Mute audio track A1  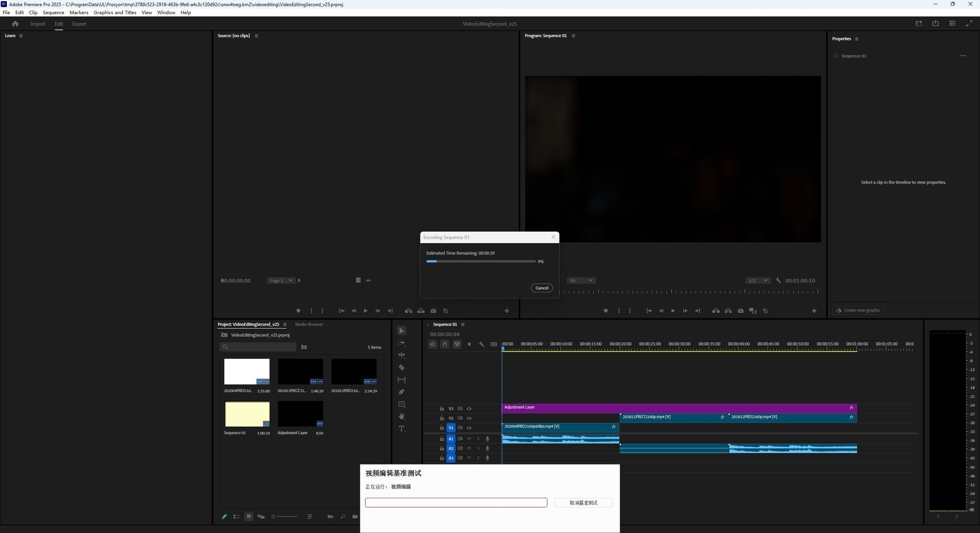[x=469, y=439]
